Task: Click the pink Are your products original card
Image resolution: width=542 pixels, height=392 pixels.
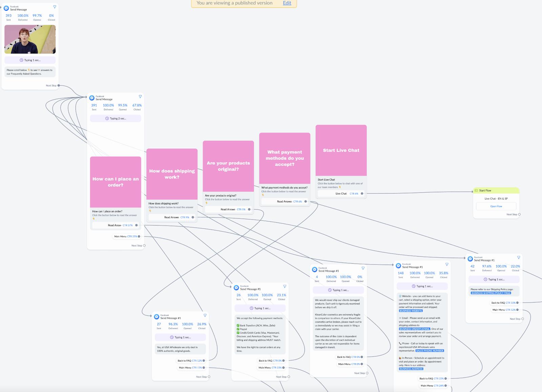Action: pyautogui.click(x=228, y=166)
